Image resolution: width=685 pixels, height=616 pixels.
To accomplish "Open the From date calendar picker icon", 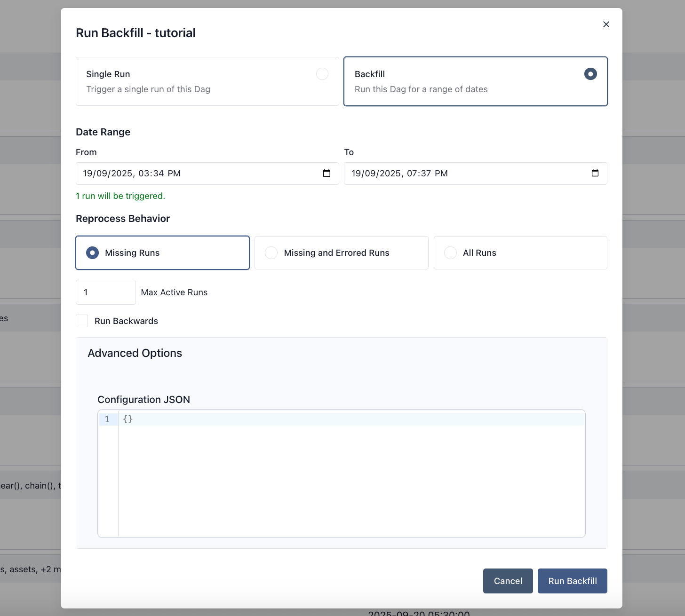I will click(327, 174).
